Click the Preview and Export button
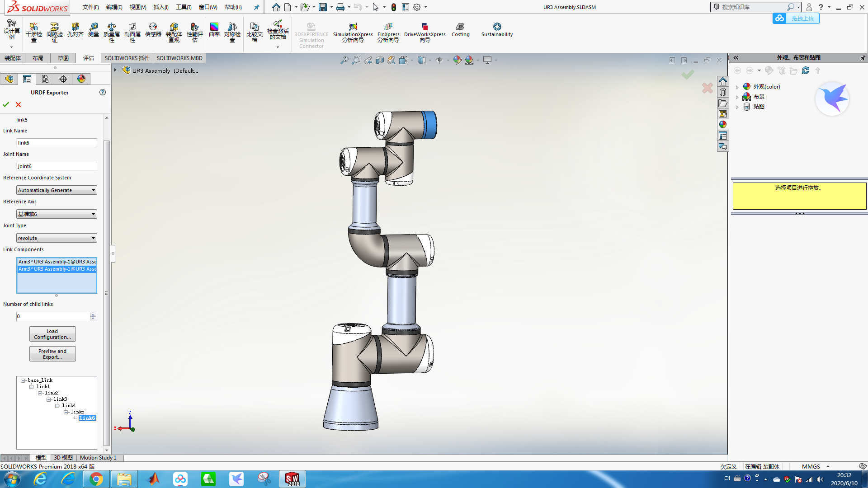The image size is (868, 488). point(52,354)
